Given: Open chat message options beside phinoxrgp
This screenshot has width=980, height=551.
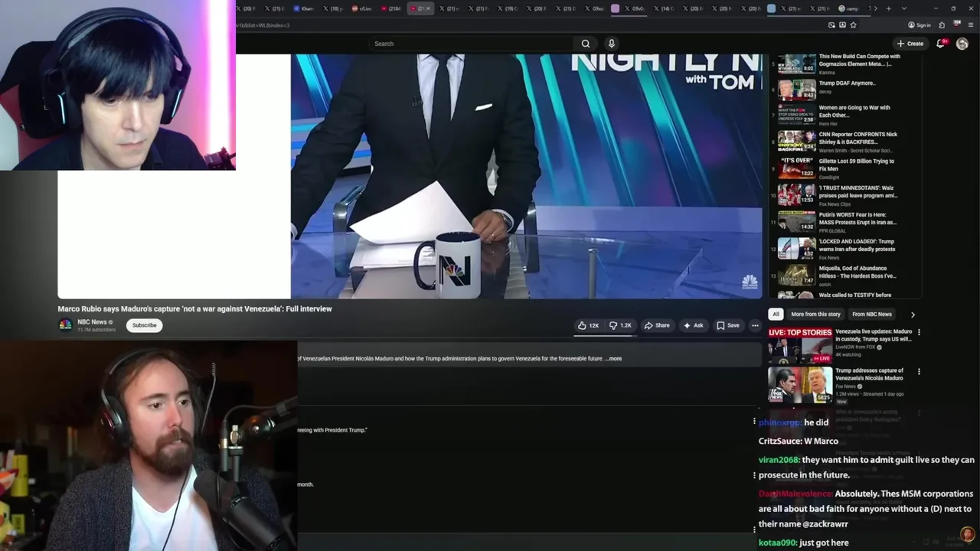Looking at the screenshot, I should [754, 422].
